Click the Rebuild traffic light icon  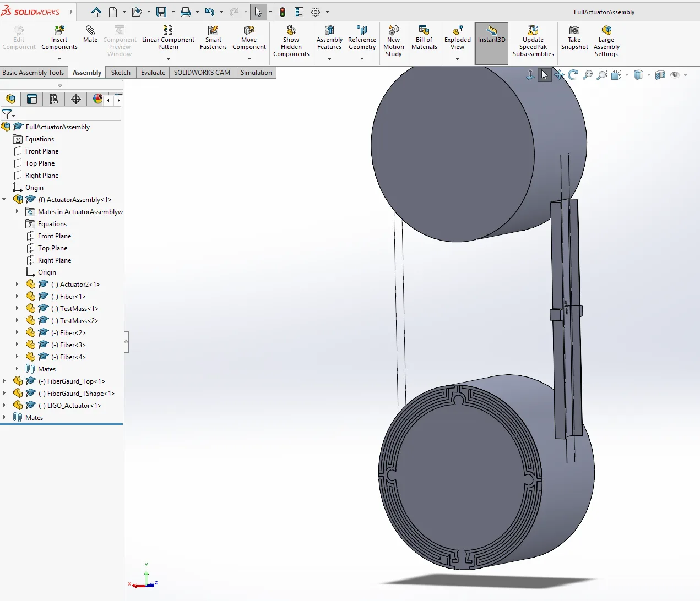[283, 12]
